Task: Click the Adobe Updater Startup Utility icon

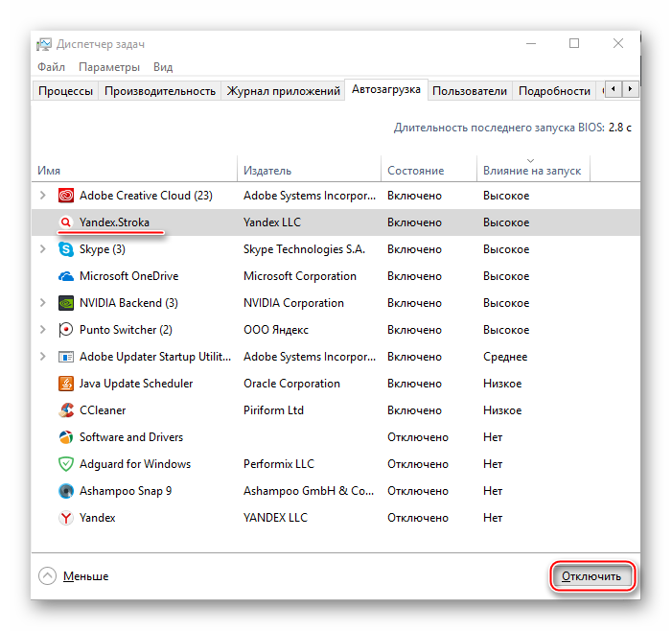Action: (66, 357)
